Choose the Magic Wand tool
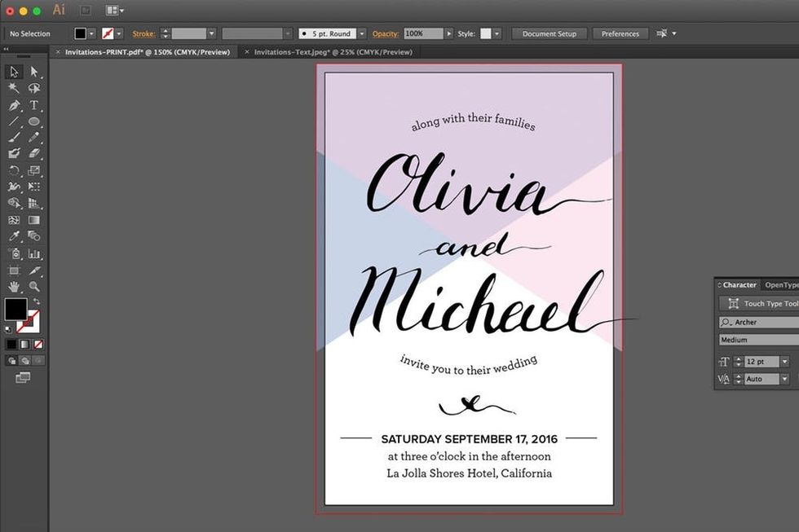 14,88
